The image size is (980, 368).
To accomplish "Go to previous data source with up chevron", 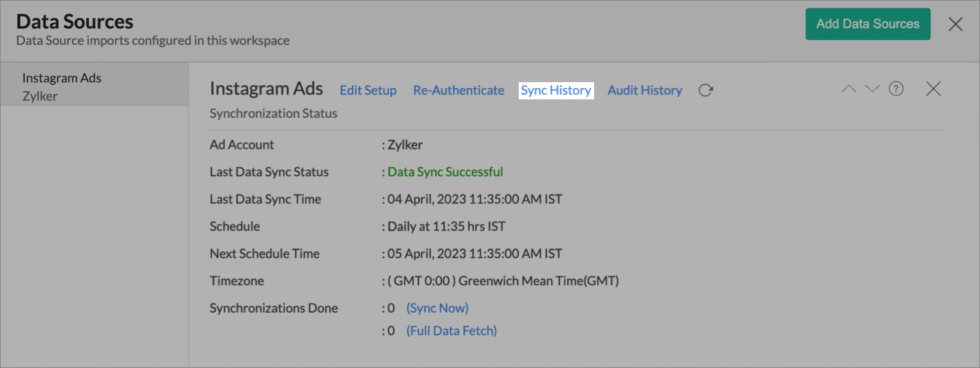I will coord(849,89).
